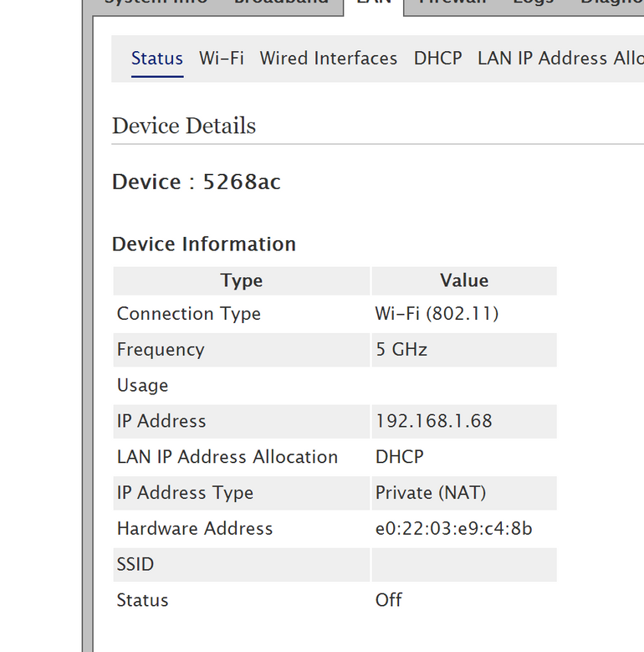
Task: Click the Private (NAT) value cell
Action: 430,493
